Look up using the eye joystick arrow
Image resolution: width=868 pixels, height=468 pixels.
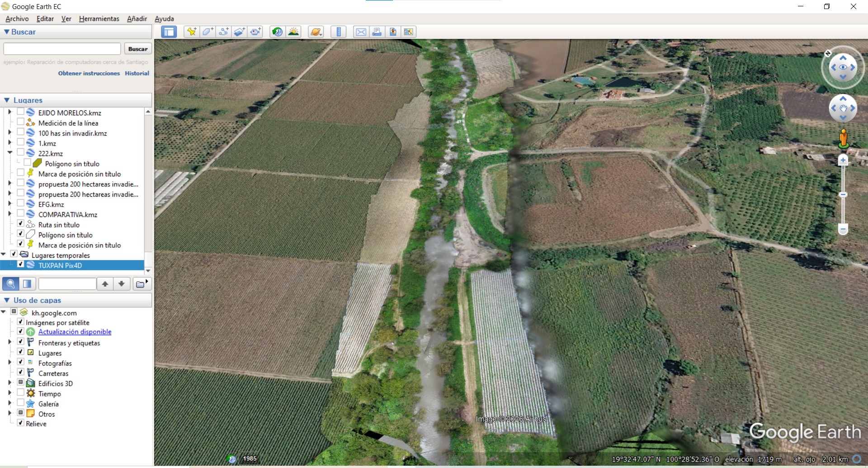click(x=843, y=58)
